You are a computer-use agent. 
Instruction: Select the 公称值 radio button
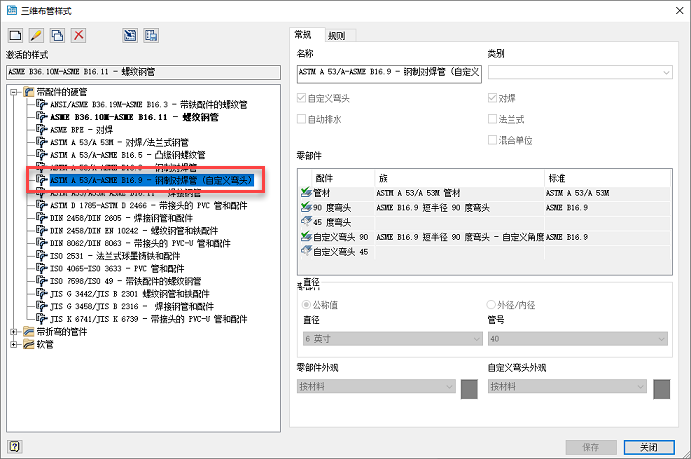coord(306,304)
